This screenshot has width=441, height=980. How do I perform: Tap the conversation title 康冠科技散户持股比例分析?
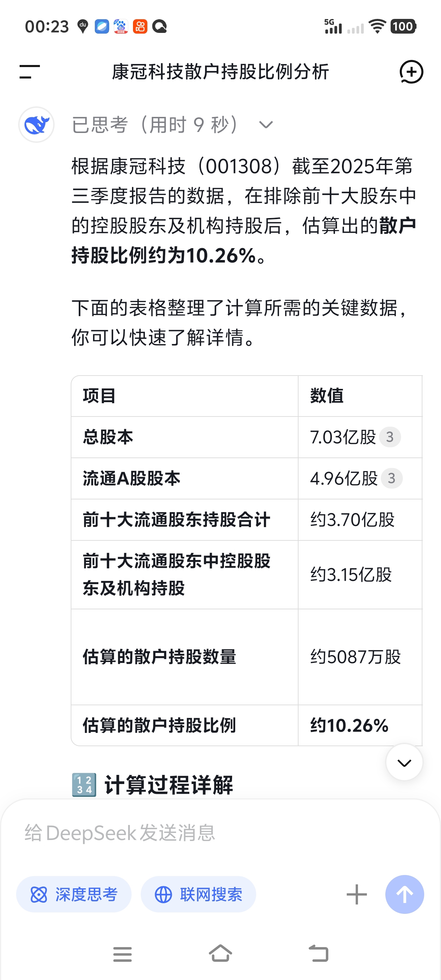pyautogui.click(x=220, y=71)
